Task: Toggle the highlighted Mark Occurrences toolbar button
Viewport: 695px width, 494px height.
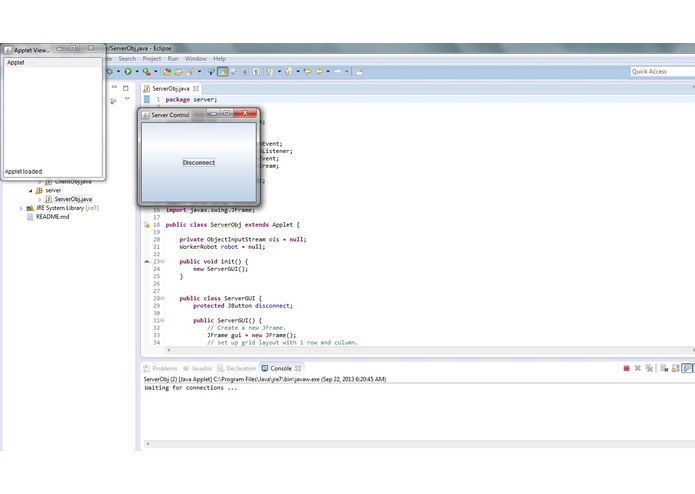Action: pyautogui.click(x=223, y=71)
